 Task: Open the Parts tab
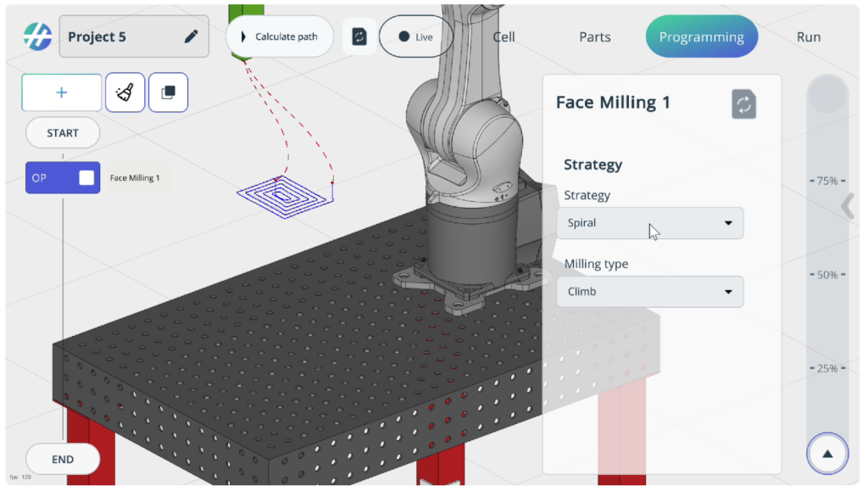[x=594, y=37]
